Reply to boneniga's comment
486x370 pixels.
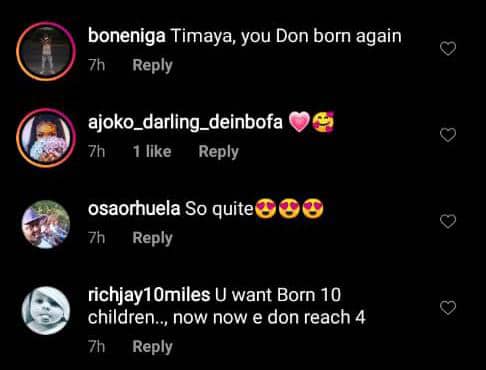point(152,65)
